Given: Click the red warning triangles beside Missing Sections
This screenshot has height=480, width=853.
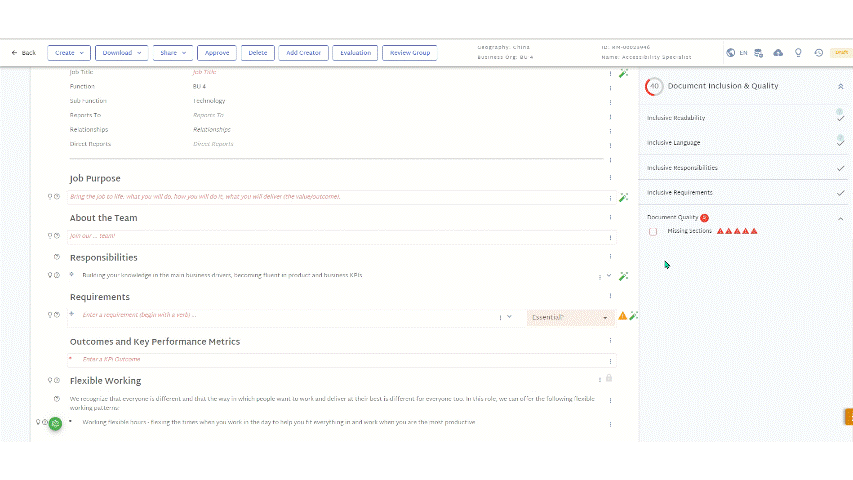Looking at the screenshot, I should point(737,231).
